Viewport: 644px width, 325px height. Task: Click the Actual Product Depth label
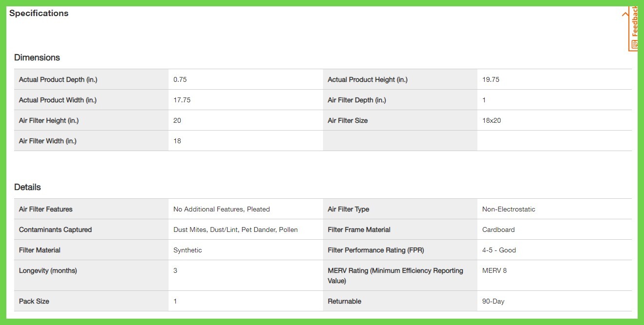[x=58, y=79]
